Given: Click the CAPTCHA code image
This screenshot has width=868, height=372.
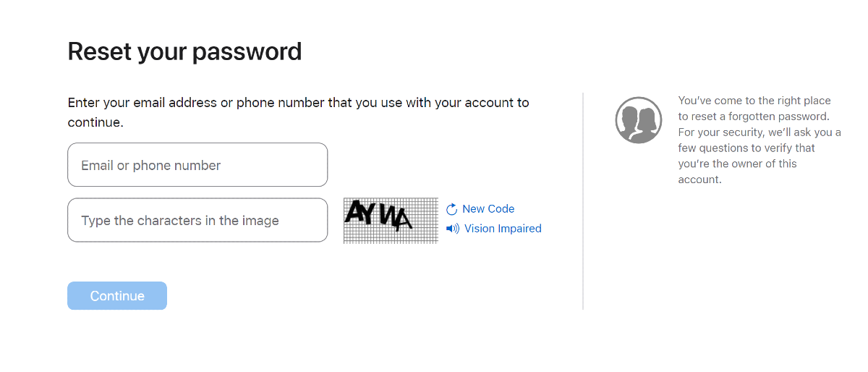Looking at the screenshot, I should [x=391, y=221].
